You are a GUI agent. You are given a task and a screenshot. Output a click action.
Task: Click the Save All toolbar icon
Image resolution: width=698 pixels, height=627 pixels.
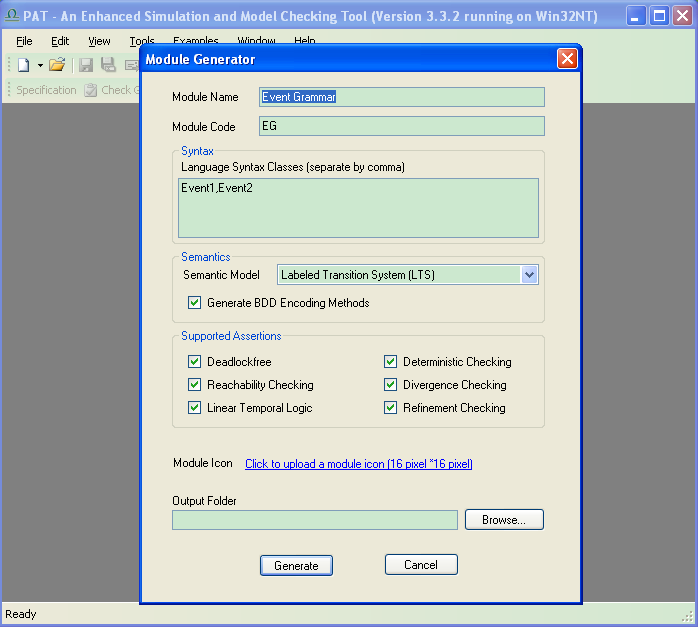(x=108, y=65)
